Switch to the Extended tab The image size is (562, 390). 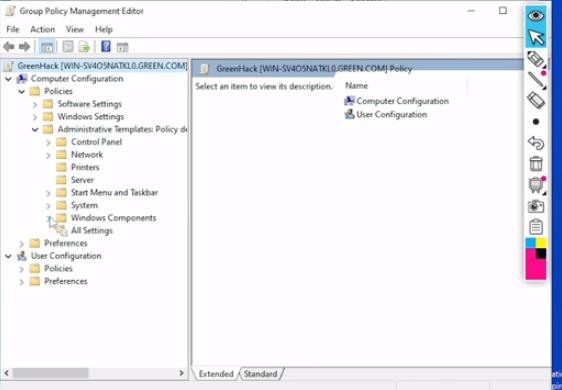[x=216, y=374]
